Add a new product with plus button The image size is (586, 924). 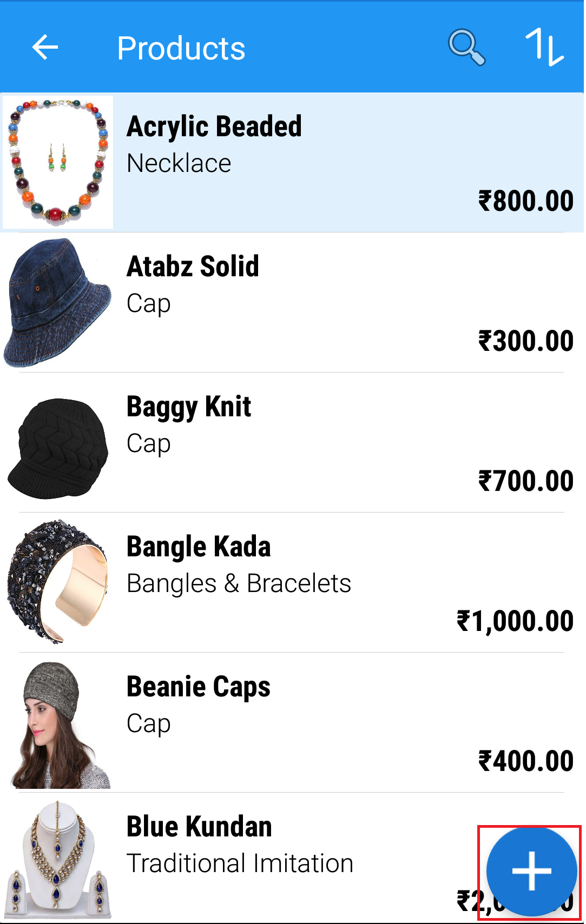tap(531, 872)
